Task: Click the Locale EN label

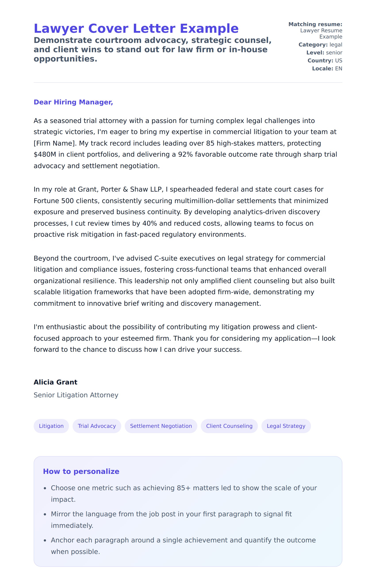Action: 327,69
